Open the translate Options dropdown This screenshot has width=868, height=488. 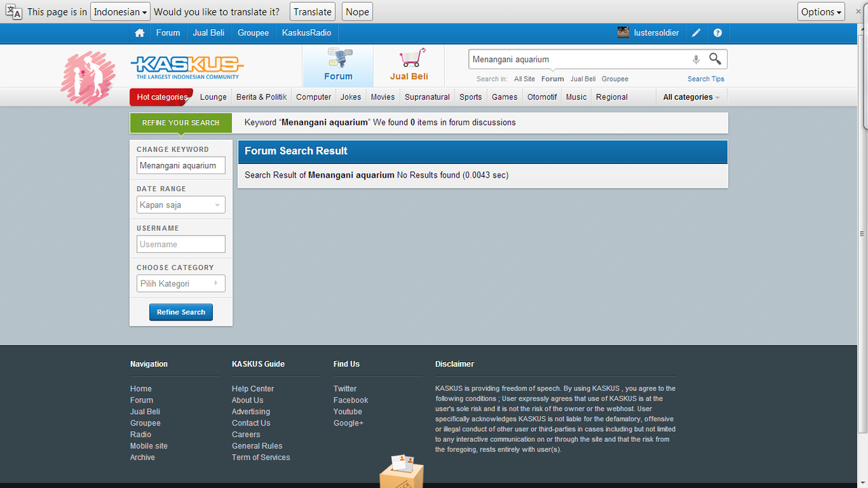coord(821,12)
